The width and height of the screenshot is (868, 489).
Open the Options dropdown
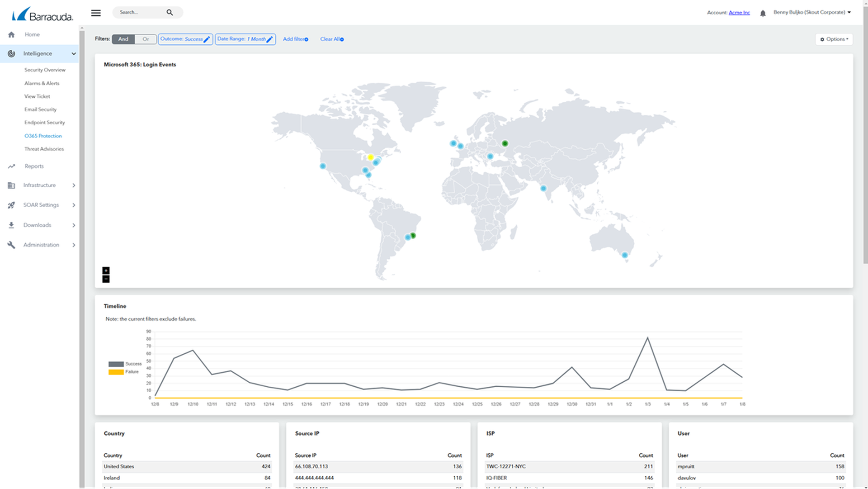coord(834,39)
